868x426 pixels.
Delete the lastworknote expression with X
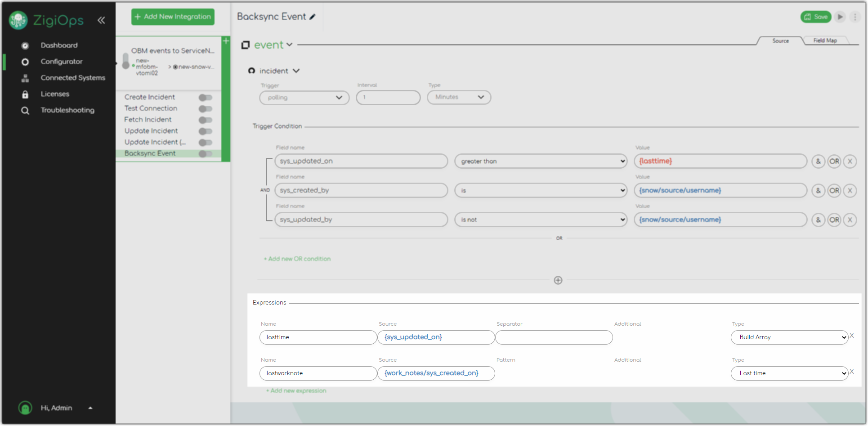(x=852, y=372)
